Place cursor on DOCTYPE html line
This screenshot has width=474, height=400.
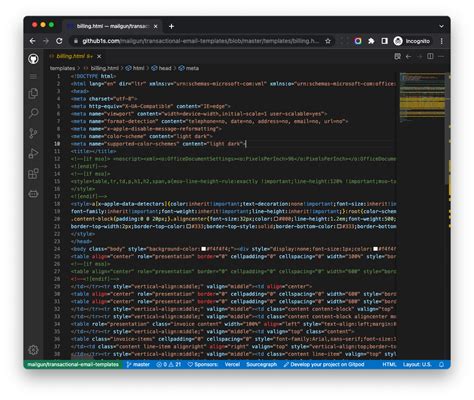(x=94, y=76)
